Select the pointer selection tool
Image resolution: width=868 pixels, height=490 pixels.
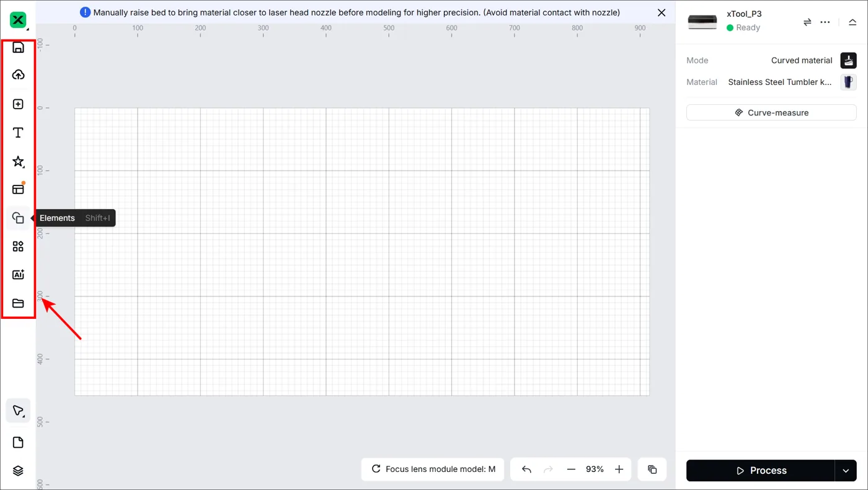tap(18, 411)
